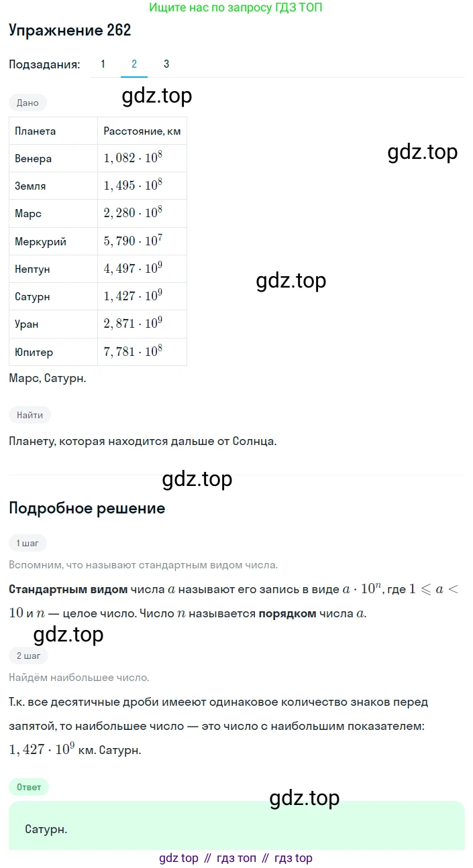Click Юпитер distance value cell
This screenshot has width=473, height=868.
pyautogui.click(x=142, y=352)
